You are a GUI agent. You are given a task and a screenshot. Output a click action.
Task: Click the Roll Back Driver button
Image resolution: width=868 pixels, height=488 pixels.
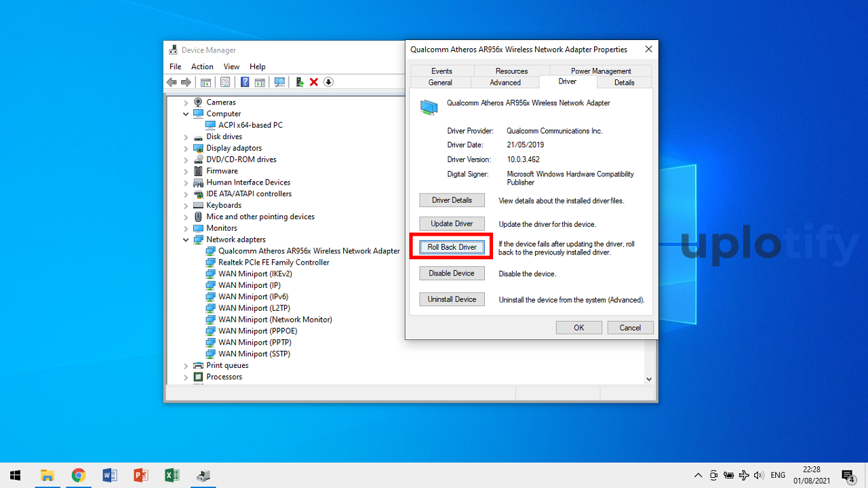[452, 247]
